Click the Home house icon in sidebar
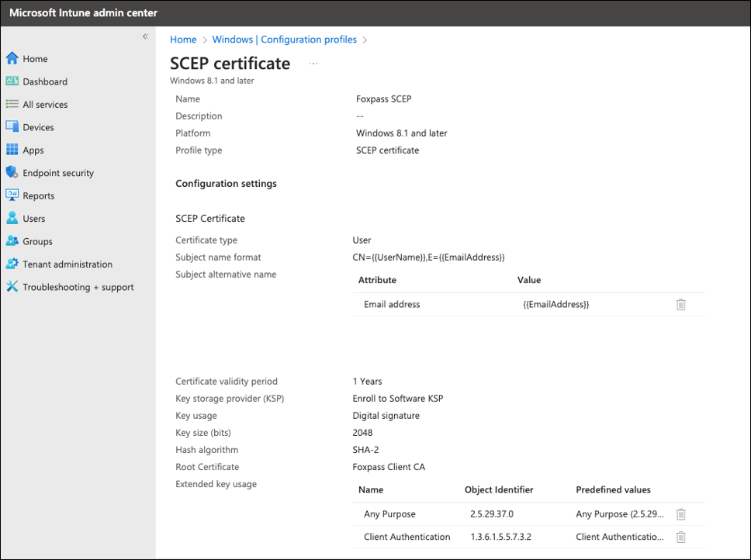The height and width of the screenshot is (560, 751). [x=12, y=58]
